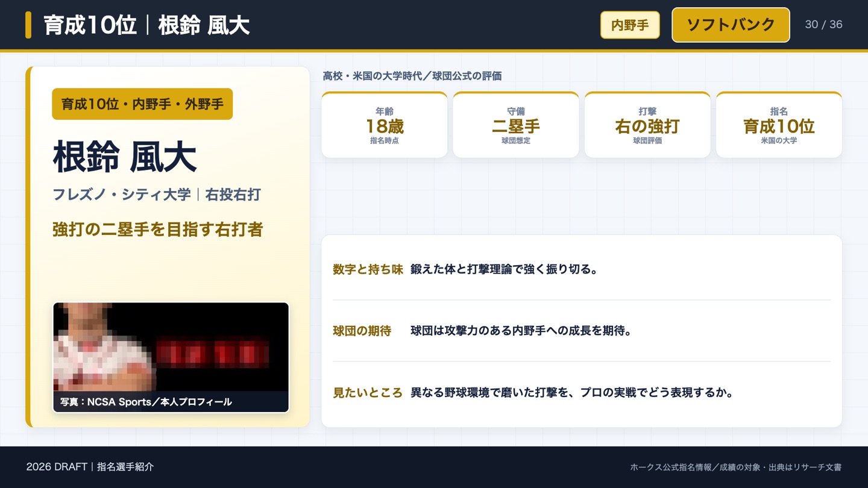This screenshot has width=868, height=488.
Task: Click the section heading 高校・米国の大学時代／球団公式の評価
Action: tap(412, 76)
